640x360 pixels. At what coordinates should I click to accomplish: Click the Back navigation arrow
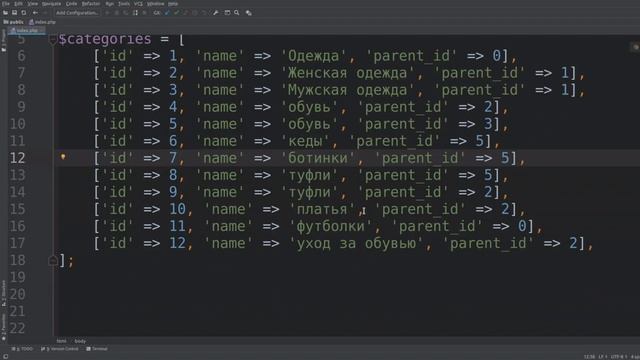click(35, 13)
